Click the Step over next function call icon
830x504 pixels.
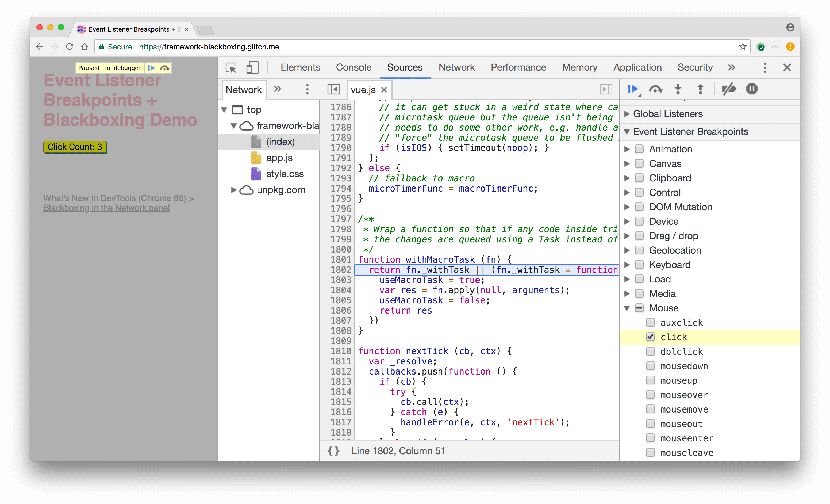click(x=656, y=89)
